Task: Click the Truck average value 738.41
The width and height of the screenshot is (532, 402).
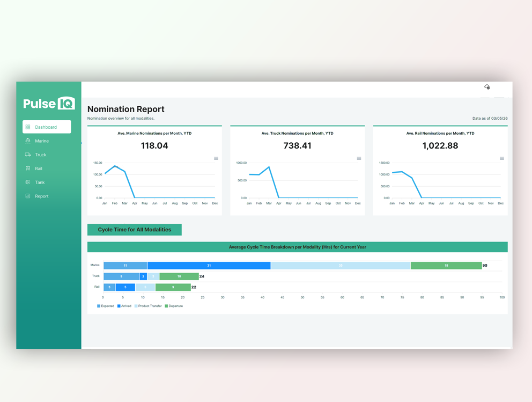Action: [297, 145]
